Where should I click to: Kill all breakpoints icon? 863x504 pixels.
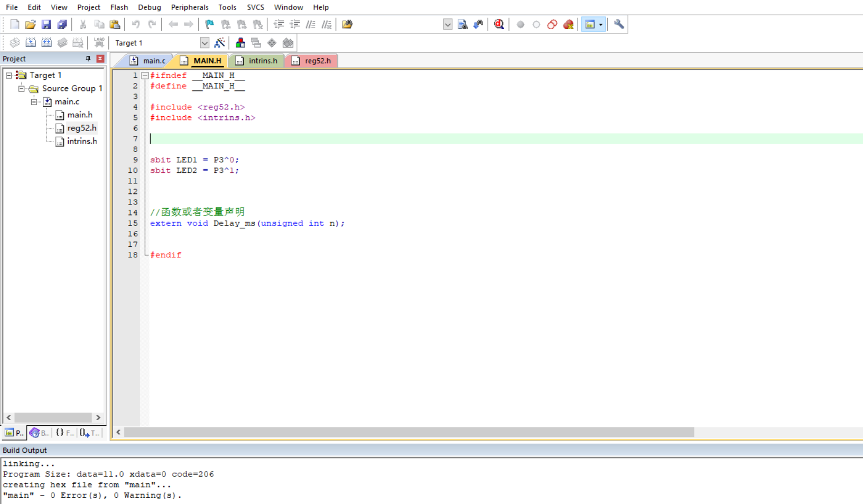(x=568, y=24)
